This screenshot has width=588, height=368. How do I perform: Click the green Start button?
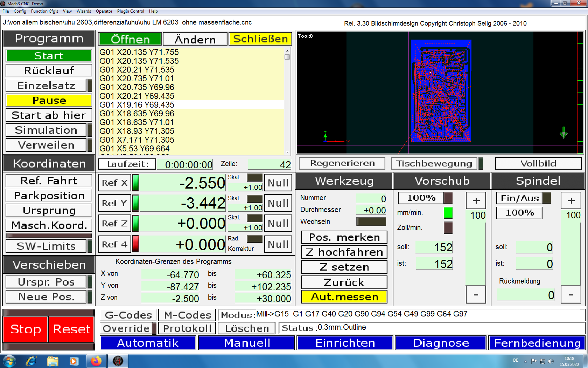[49, 56]
